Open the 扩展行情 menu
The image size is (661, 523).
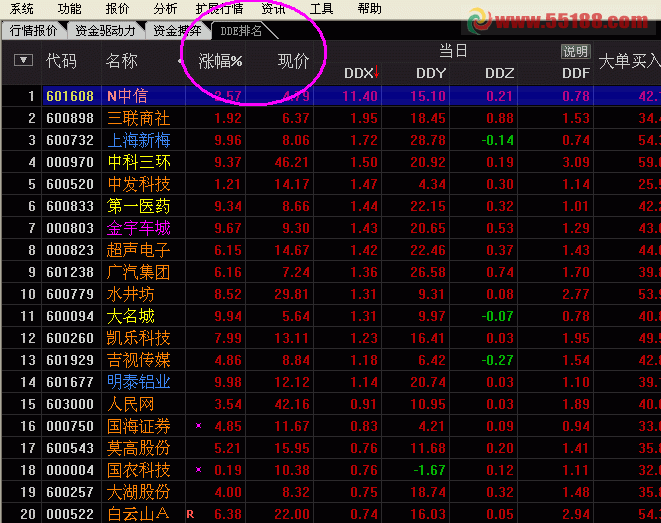click(220, 8)
